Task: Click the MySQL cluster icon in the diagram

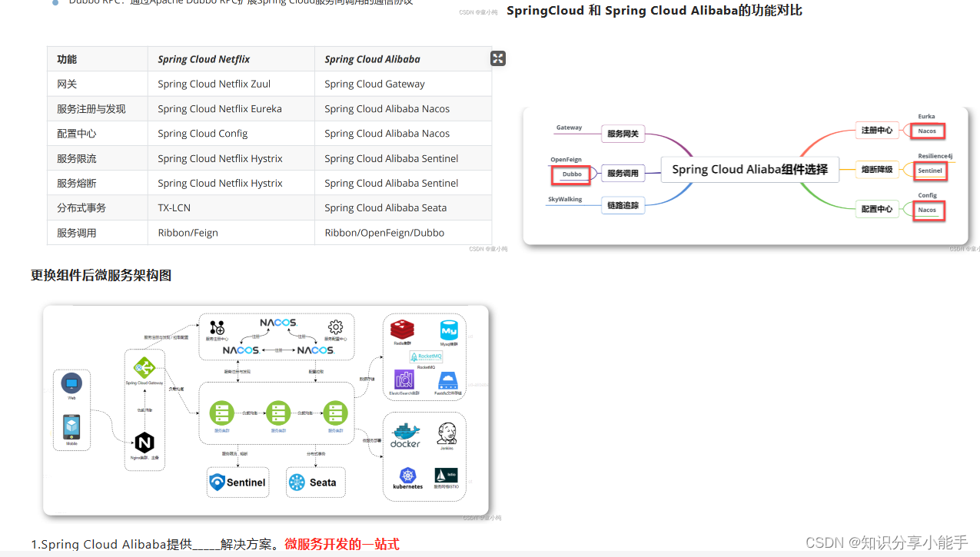Action: tap(450, 330)
